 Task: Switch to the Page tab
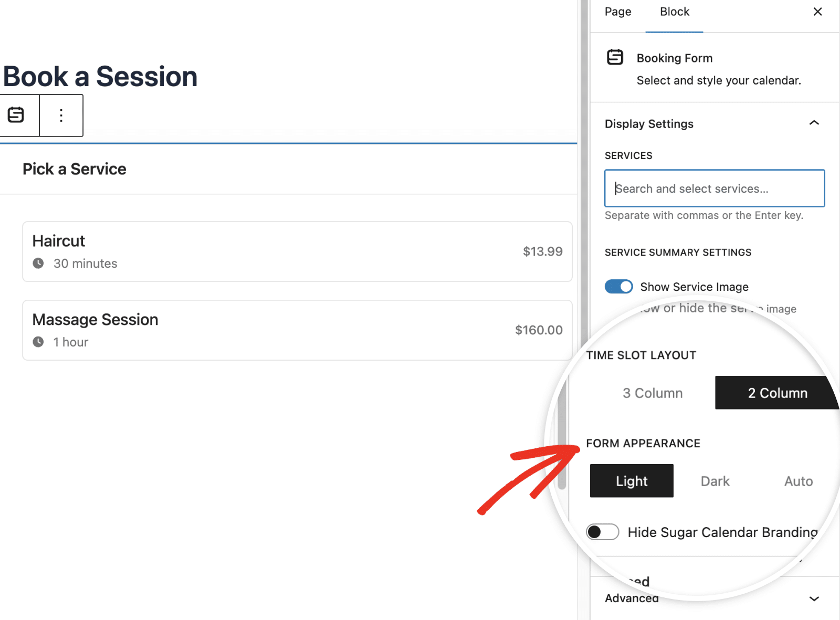tap(617, 11)
